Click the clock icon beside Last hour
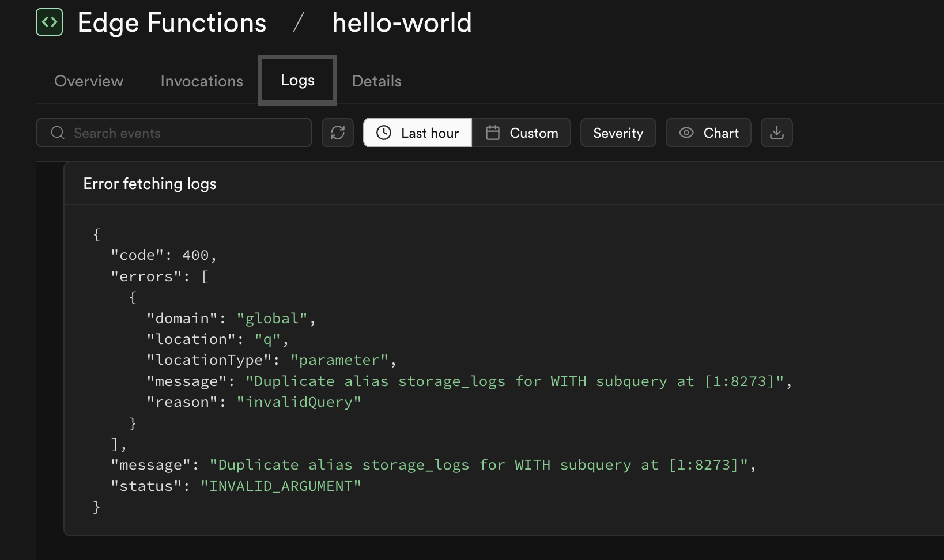This screenshot has height=560, width=944. point(385,133)
